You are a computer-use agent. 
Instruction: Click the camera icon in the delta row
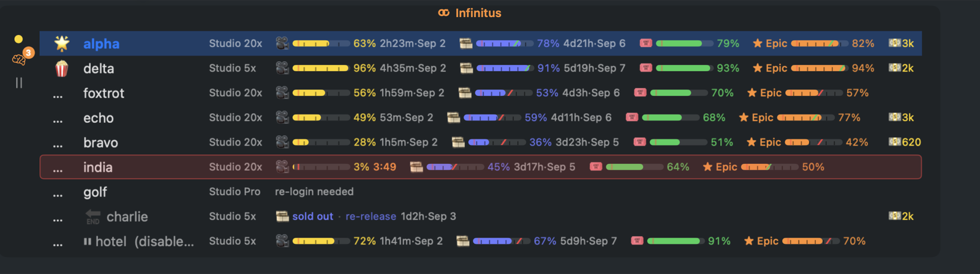(x=282, y=68)
